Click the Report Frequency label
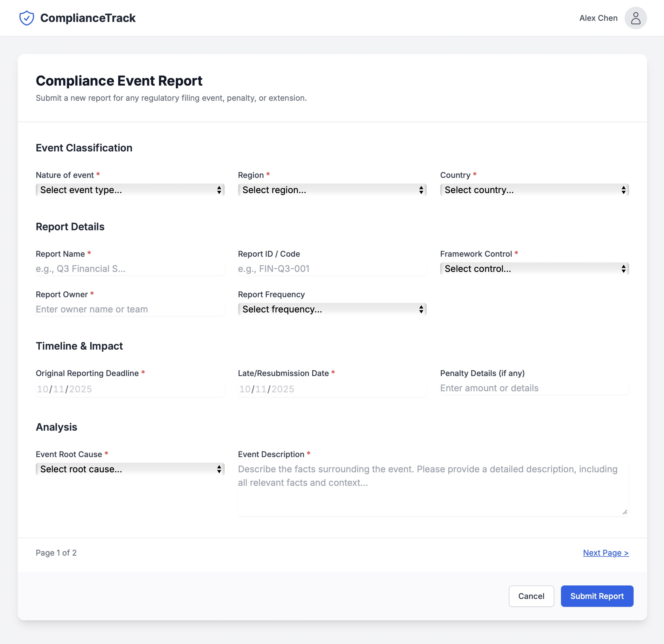664x644 pixels. tap(271, 294)
